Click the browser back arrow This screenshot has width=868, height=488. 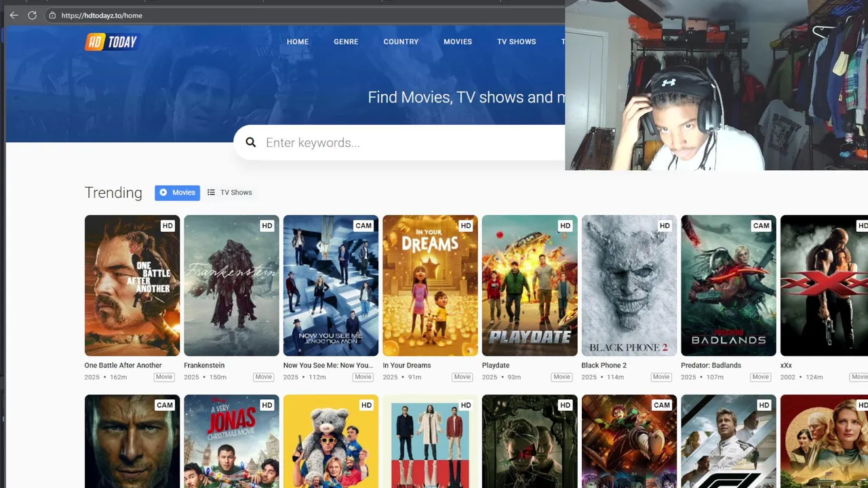(x=14, y=15)
